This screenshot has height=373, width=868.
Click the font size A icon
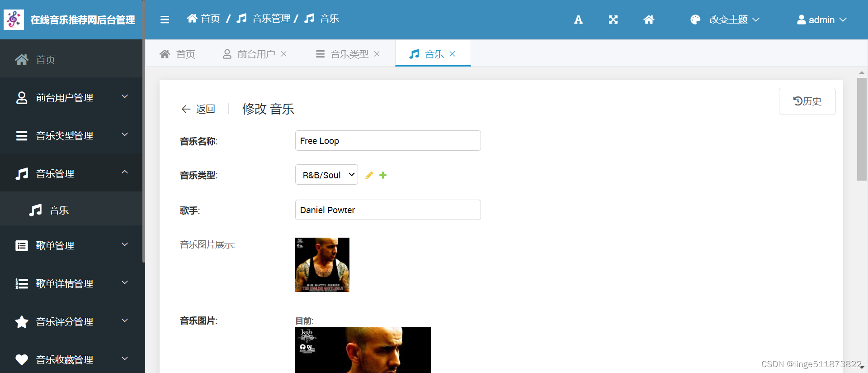pos(578,19)
